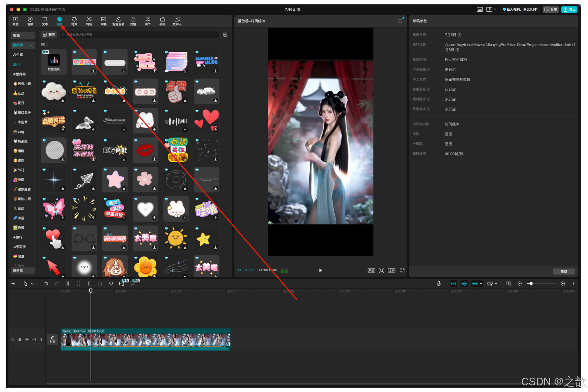Viewport: 588px width, 392px height.
Task: Expand the linkage options dropdown arrow
Action: (x=481, y=284)
